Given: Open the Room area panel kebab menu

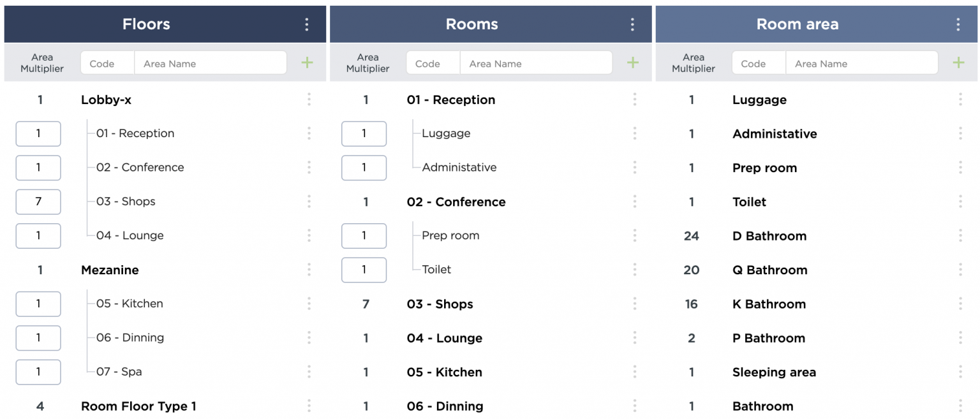Looking at the screenshot, I should tap(958, 24).
